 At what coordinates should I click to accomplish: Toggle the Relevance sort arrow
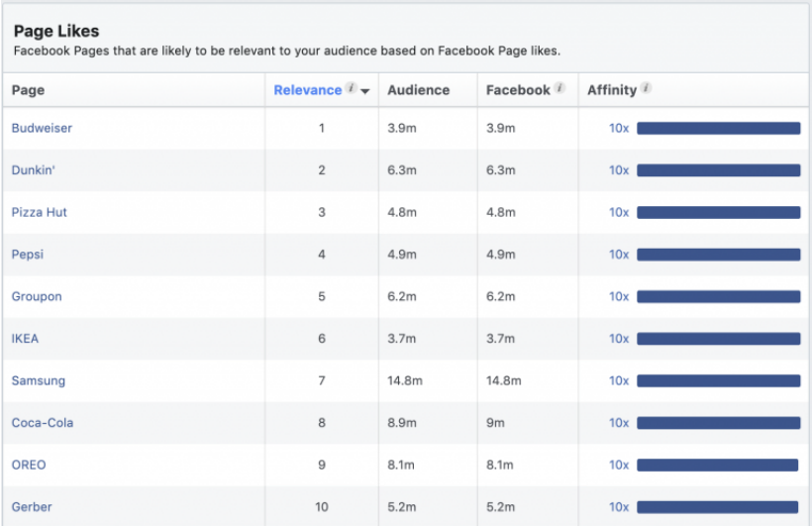[365, 91]
